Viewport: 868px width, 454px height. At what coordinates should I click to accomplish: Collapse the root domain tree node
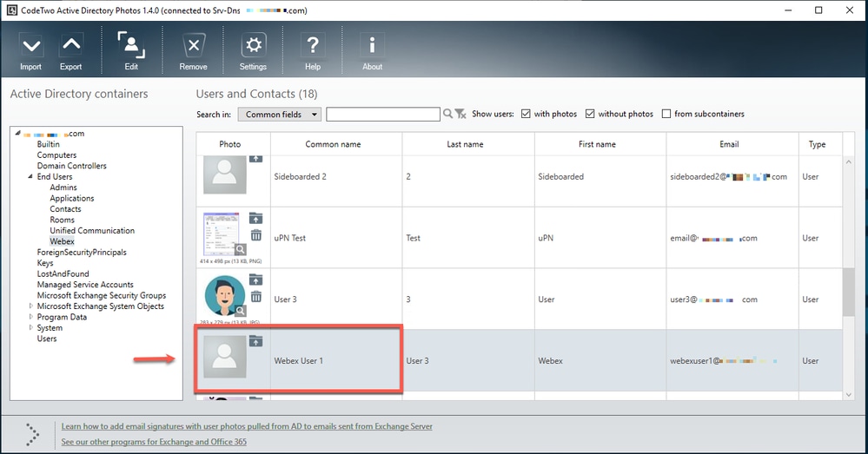tap(17, 134)
